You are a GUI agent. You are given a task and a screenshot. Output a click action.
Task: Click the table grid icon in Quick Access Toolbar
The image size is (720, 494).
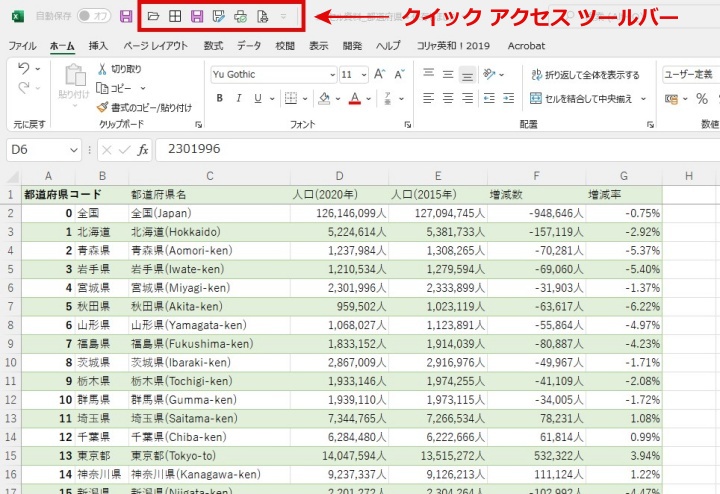pos(175,17)
